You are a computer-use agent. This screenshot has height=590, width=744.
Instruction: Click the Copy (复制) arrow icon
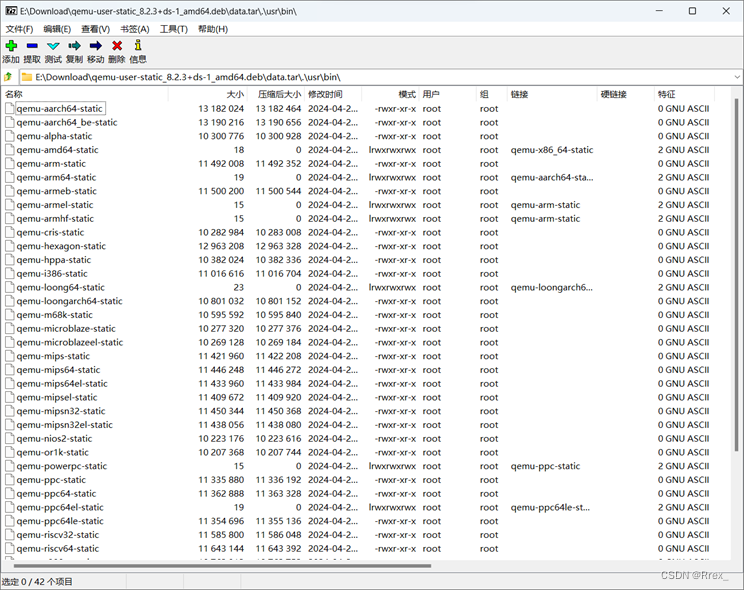tap(74, 46)
